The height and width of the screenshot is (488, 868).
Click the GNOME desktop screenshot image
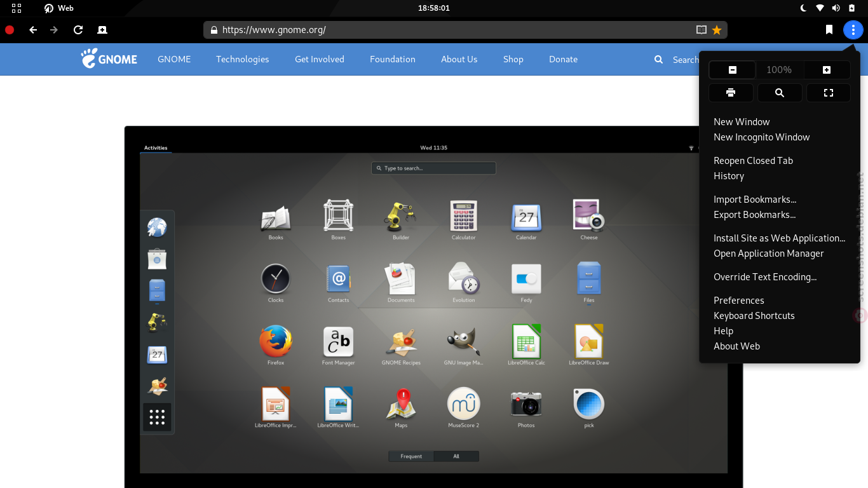(x=433, y=307)
